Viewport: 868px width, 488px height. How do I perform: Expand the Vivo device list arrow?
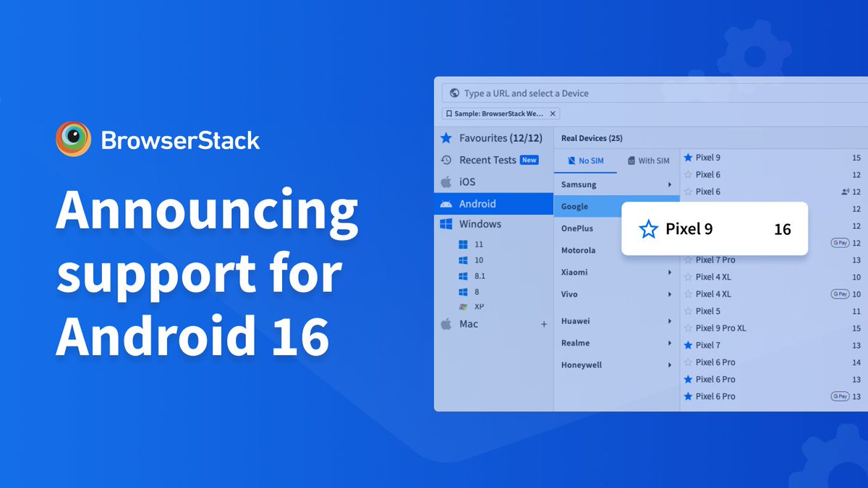(x=670, y=294)
